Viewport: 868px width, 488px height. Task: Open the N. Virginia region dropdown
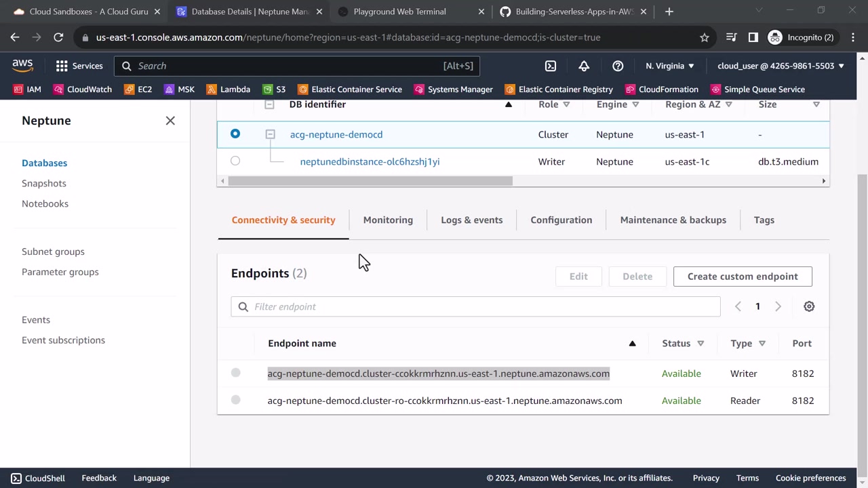tap(670, 66)
